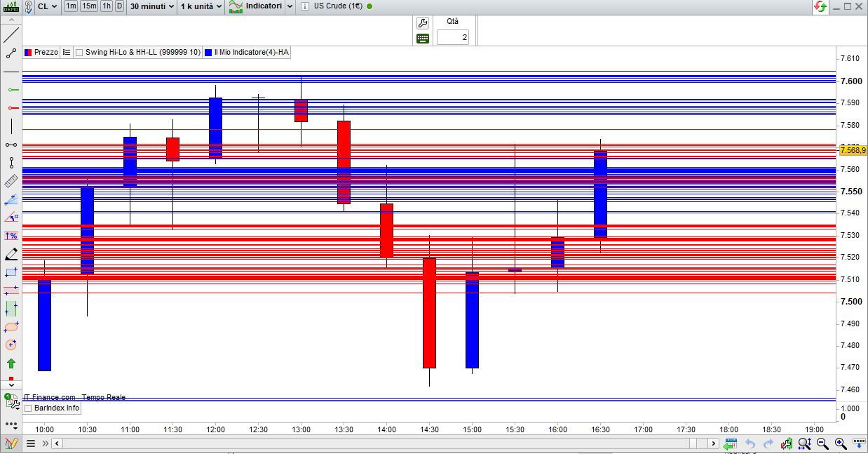This screenshot has width=868, height=454.
Task: Click the download bars icon at bottom right
Action: pos(858,443)
